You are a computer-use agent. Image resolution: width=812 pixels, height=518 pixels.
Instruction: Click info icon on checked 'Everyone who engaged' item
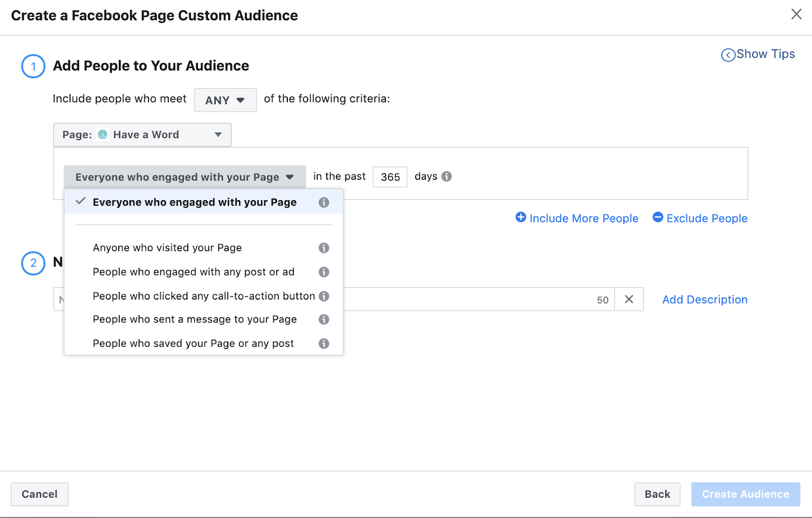pyautogui.click(x=324, y=203)
